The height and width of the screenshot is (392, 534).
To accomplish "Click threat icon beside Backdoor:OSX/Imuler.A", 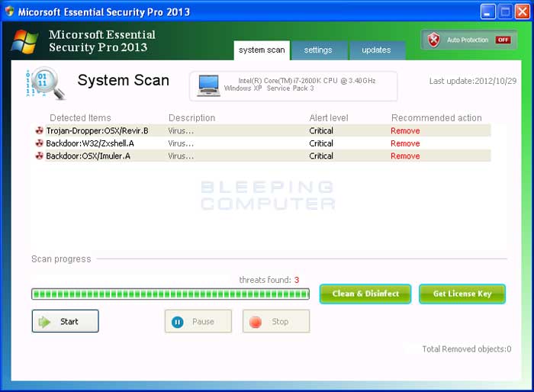I will click(x=40, y=156).
